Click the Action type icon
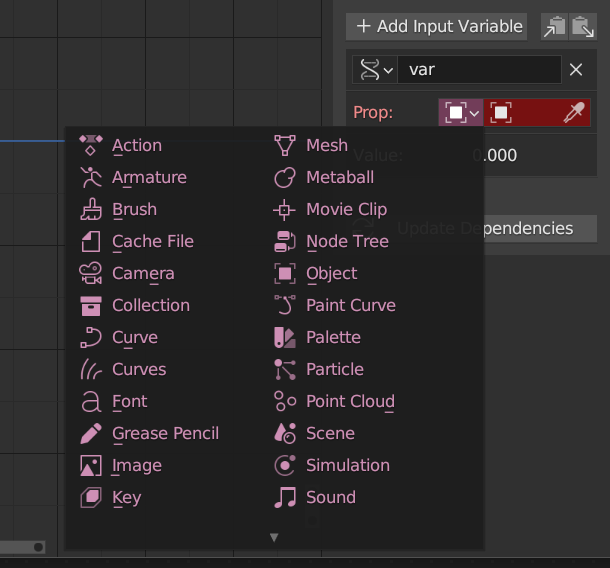 click(91, 145)
